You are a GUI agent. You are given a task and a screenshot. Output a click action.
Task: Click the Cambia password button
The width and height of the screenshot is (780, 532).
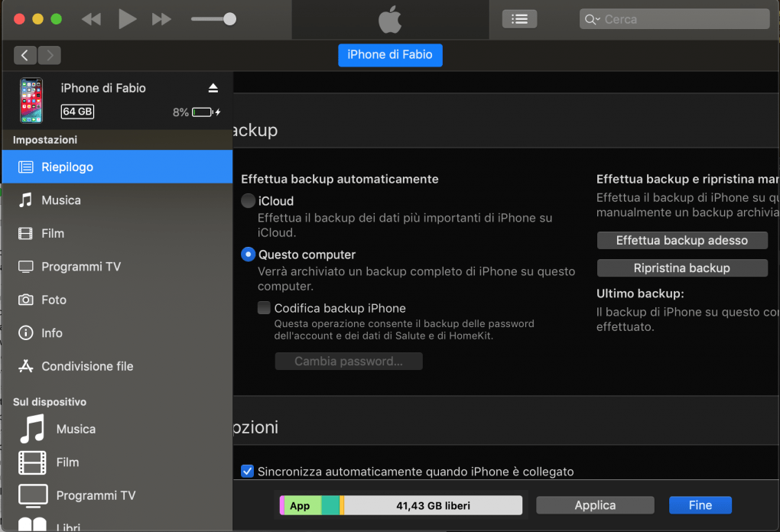[349, 361]
